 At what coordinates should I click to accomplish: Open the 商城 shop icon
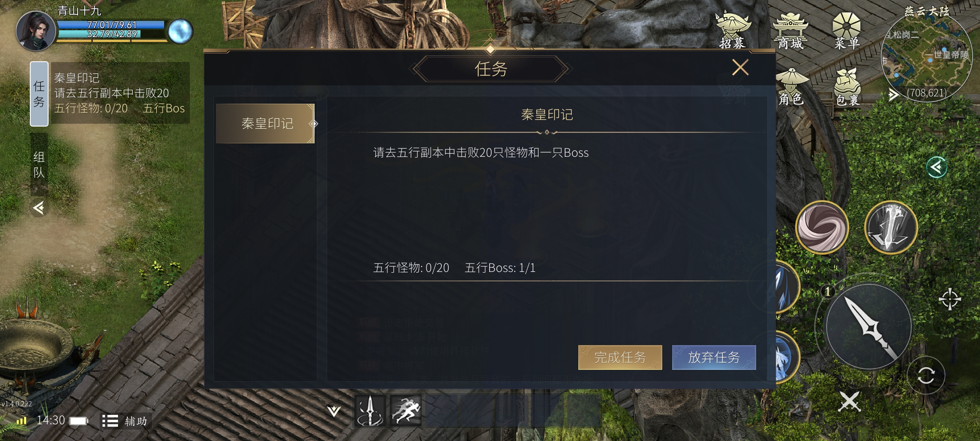click(x=791, y=31)
